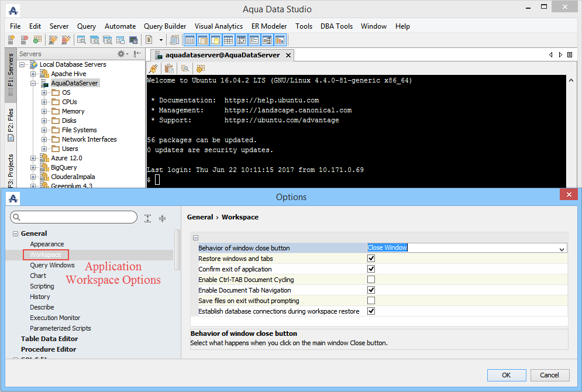Select Execution Monitor in Options tree
Image resolution: width=582 pixels, height=392 pixels.
tap(55, 318)
